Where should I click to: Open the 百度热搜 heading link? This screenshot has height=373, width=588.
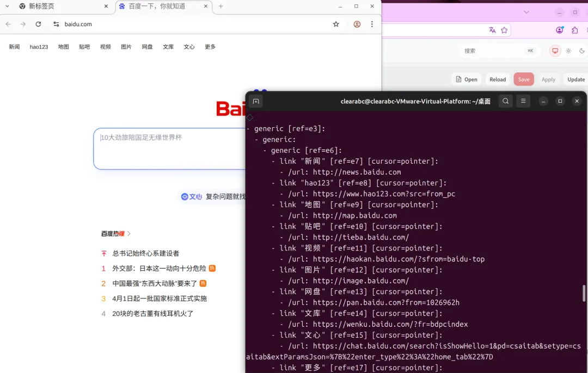coord(116,234)
